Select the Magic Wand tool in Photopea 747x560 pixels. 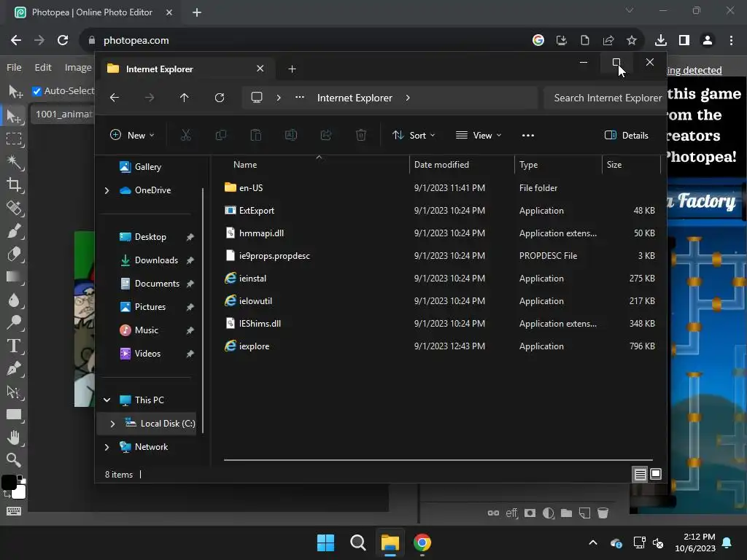15,162
